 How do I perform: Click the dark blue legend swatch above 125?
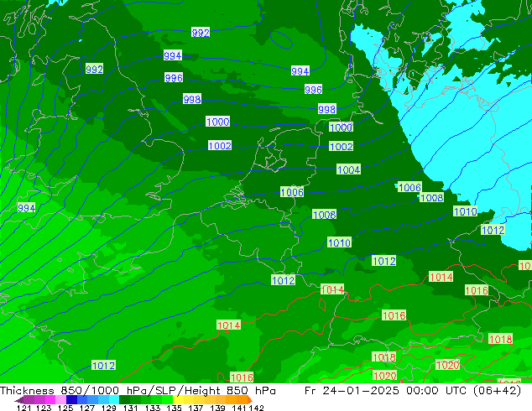pos(71,399)
